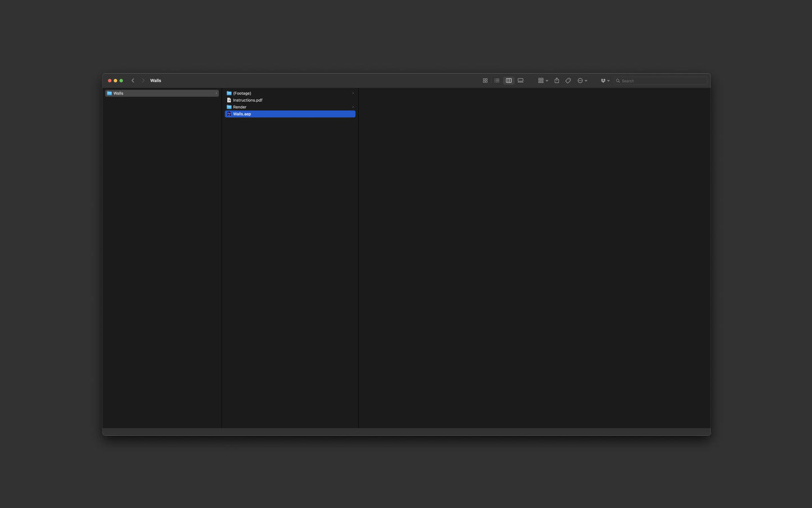Open the Dropbox toolbar menu
Viewport: 812px width, 508px height.
[605, 80]
